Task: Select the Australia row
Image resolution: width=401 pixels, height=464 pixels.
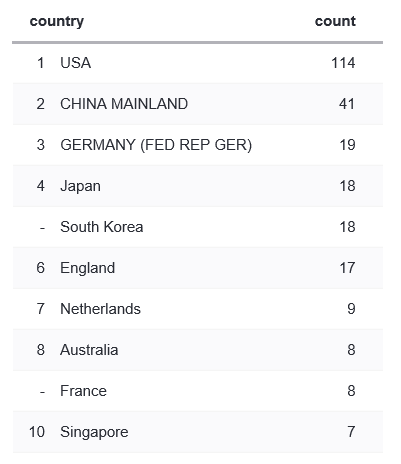Action: [198, 350]
